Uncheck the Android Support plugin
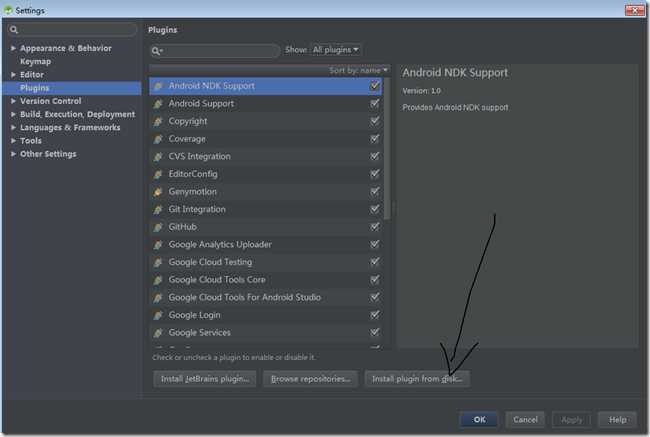The image size is (650, 437). coord(375,103)
